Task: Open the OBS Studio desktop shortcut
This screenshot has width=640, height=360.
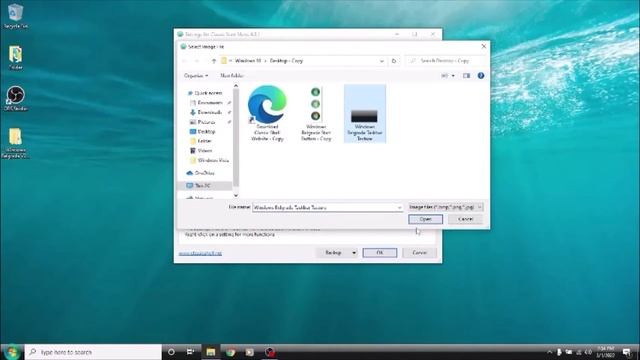Action: pyautogui.click(x=16, y=98)
